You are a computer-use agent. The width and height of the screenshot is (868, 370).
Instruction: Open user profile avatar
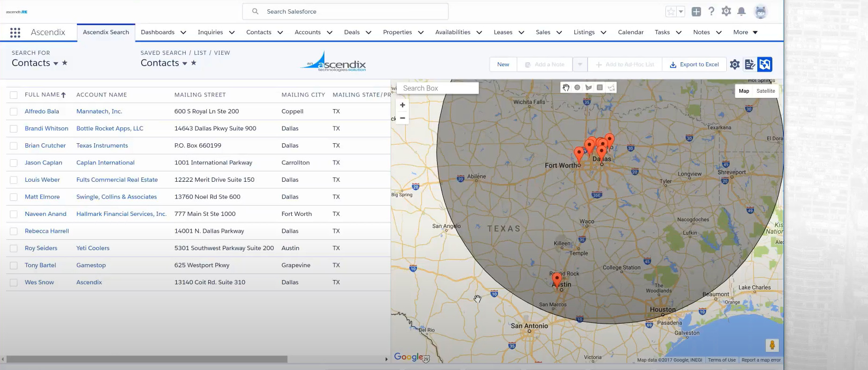point(761,12)
